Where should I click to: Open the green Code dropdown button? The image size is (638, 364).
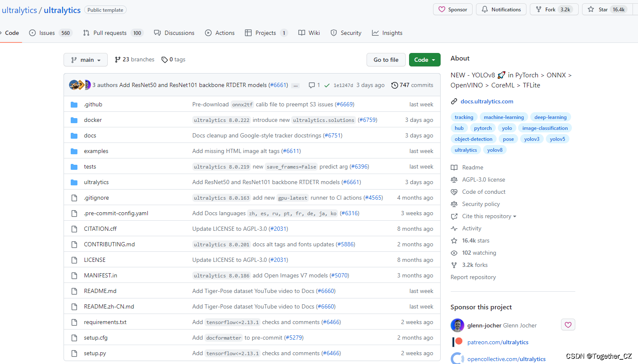coord(425,60)
